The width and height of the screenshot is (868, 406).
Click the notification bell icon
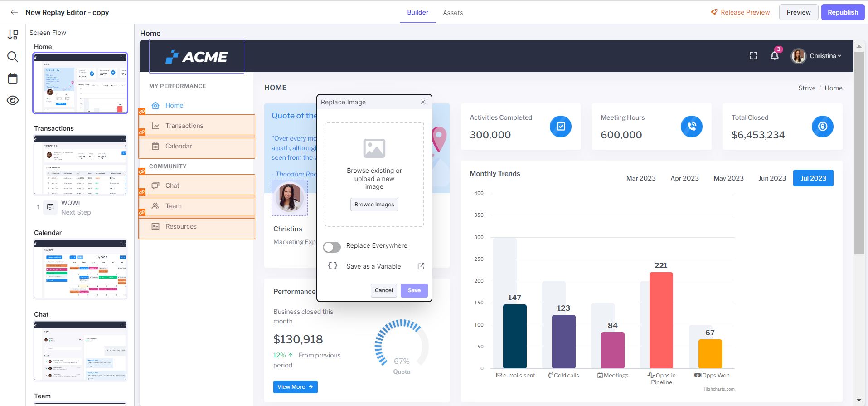click(775, 56)
